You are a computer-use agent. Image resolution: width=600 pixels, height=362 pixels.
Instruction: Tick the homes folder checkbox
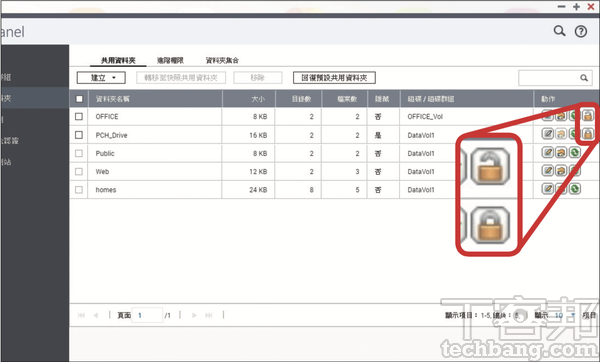point(79,189)
